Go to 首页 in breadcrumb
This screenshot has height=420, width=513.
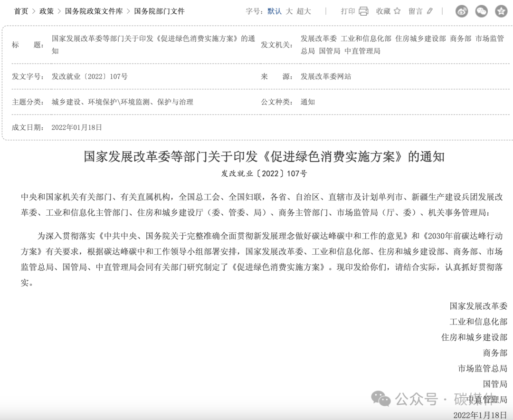click(x=21, y=11)
